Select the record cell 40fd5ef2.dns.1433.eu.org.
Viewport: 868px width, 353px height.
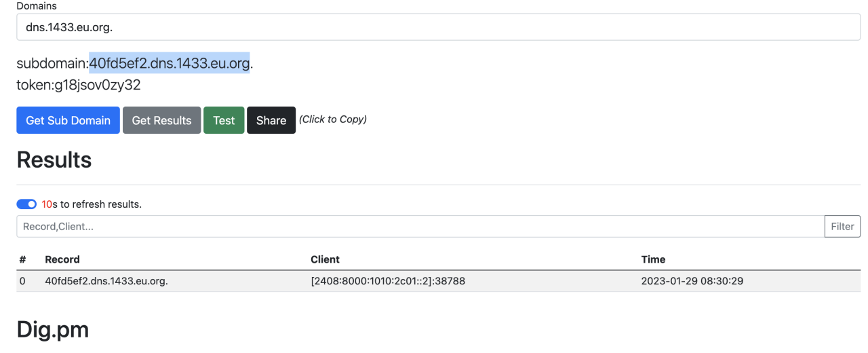click(106, 281)
